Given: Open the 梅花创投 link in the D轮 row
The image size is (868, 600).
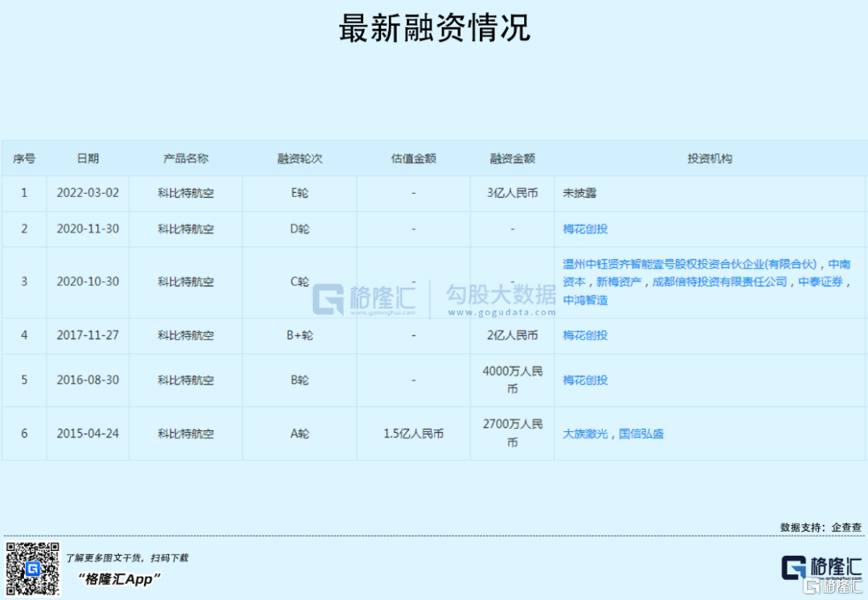Looking at the screenshot, I should pos(585,228).
